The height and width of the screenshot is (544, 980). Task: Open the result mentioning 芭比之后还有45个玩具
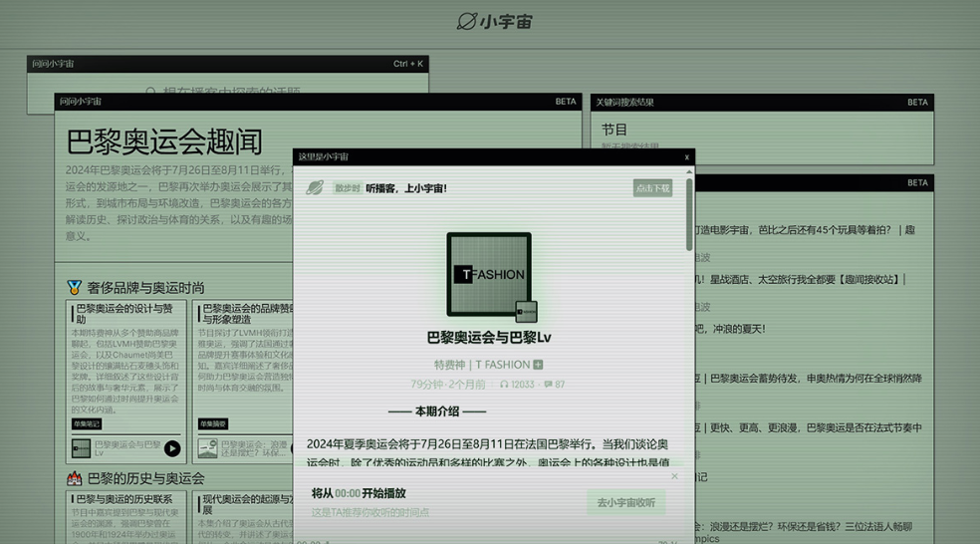pos(805,230)
